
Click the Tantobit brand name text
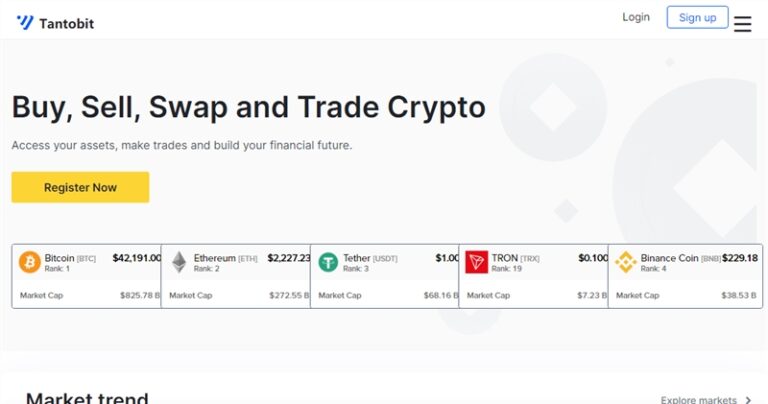[66, 23]
